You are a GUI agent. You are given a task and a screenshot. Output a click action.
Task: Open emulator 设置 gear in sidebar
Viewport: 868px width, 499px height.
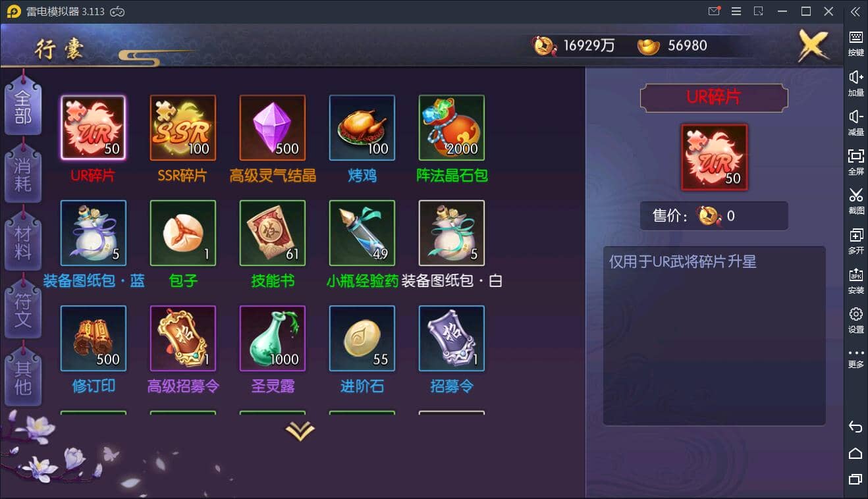pos(855,319)
